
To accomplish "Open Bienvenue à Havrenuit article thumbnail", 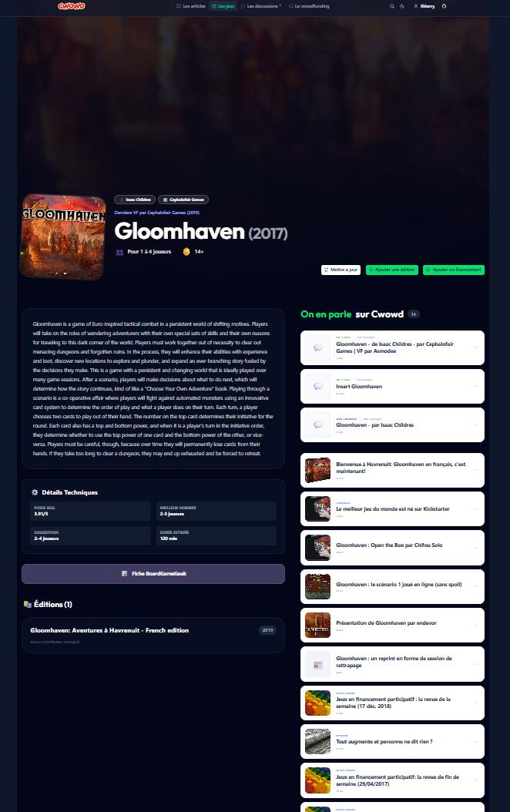I will click(318, 470).
